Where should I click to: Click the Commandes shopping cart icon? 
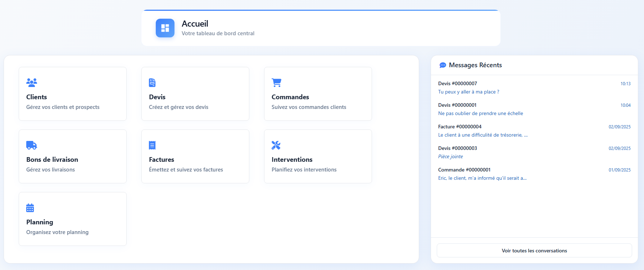point(276,83)
